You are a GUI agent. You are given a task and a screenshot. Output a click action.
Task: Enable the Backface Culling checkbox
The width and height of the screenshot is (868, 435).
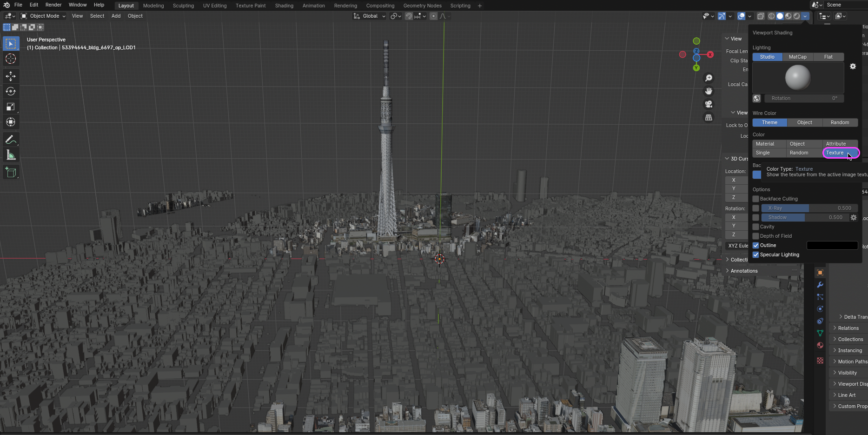pos(755,199)
